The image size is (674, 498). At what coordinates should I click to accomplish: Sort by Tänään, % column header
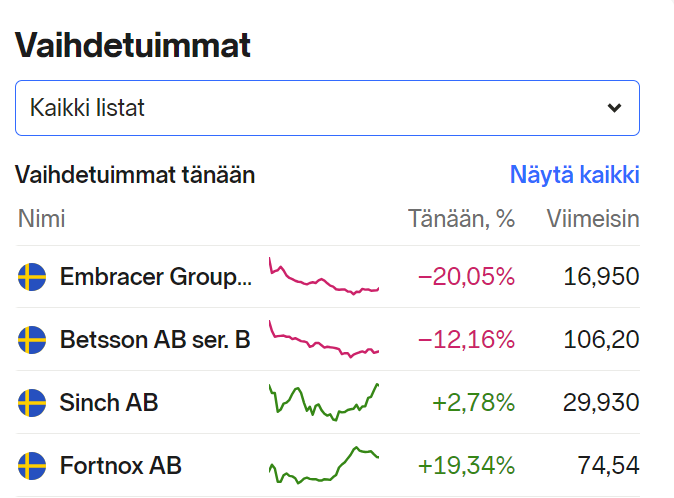pyautogui.click(x=461, y=219)
